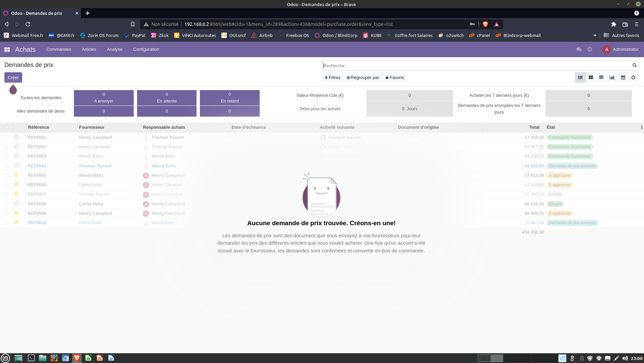Open the Favoris dropdown

[x=394, y=78]
